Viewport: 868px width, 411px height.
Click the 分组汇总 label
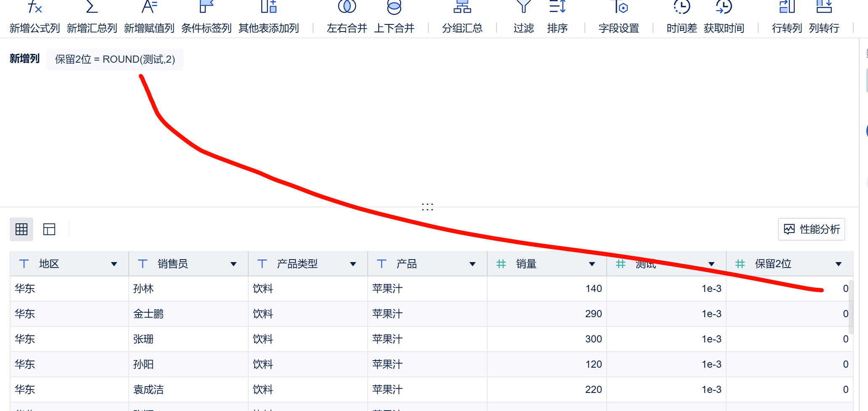click(x=462, y=28)
